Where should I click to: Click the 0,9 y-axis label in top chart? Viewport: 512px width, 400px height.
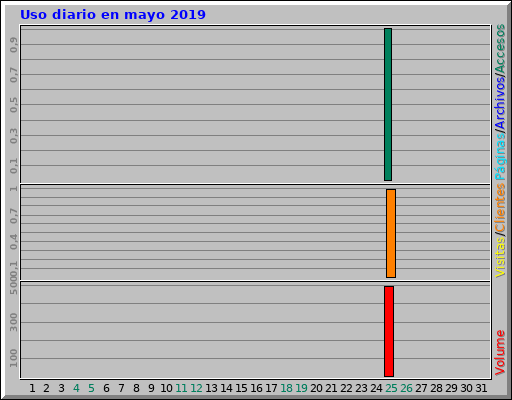pos(14,45)
